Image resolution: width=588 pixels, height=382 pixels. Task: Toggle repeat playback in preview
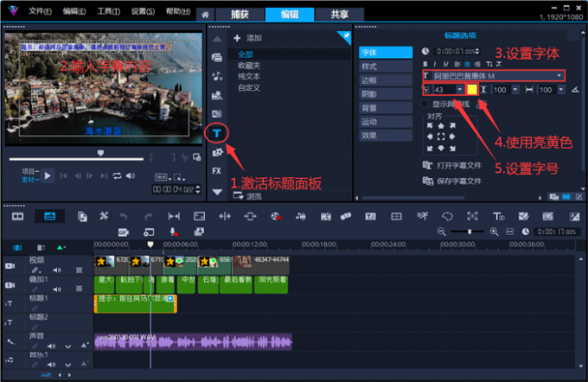[x=118, y=175]
